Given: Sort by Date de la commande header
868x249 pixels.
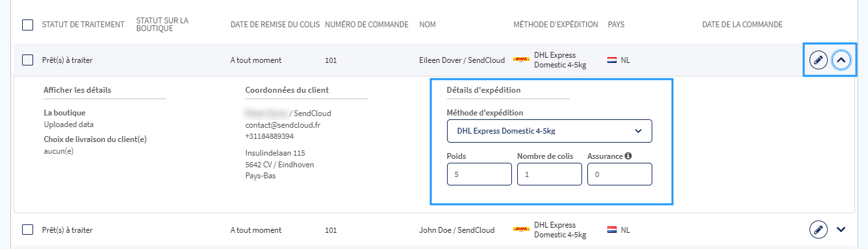Looking at the screenshot, I should [x=742, y=25].
